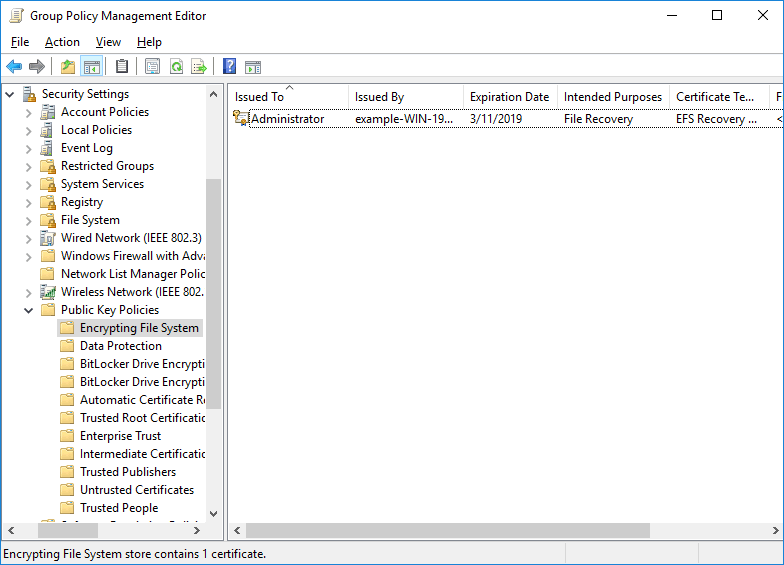Click the Security Settings root icon
784x565 pixels.
point(30,94)
